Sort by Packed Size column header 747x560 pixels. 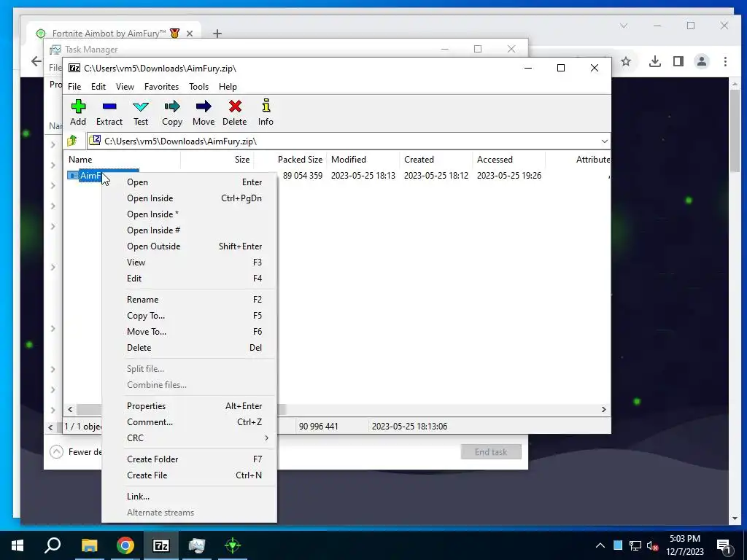[x=290, y=160]
